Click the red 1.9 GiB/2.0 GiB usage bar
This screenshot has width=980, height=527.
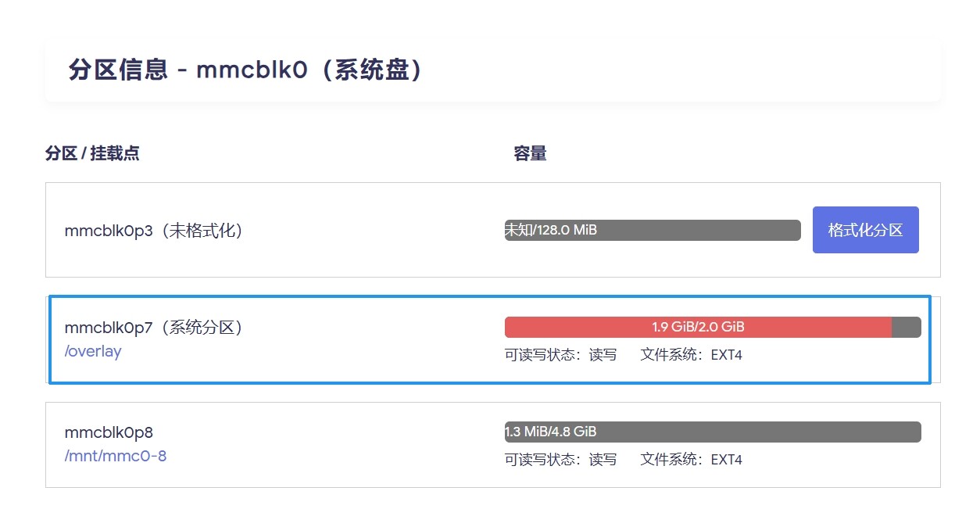click(697, 327)
